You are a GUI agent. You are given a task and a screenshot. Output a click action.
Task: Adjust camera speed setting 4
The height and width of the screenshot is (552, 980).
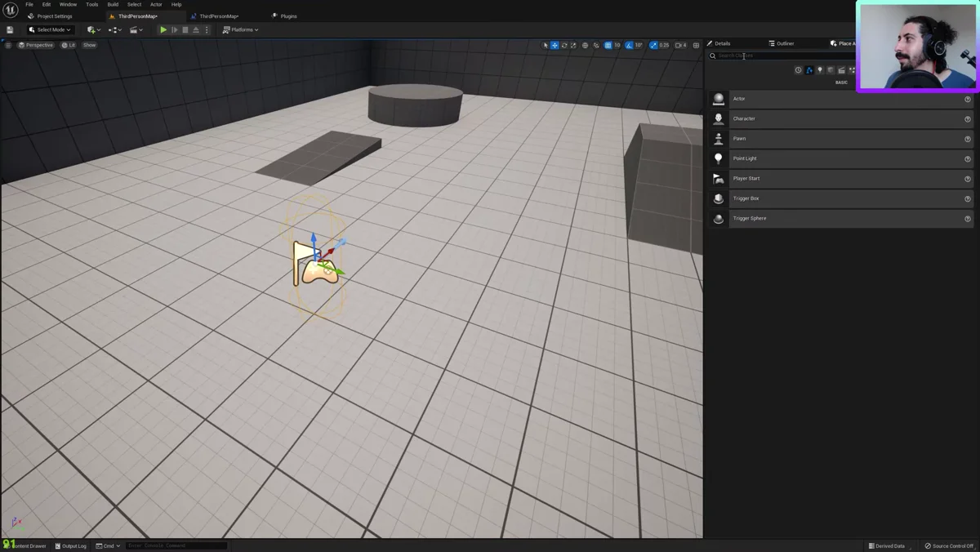[681, 45]
